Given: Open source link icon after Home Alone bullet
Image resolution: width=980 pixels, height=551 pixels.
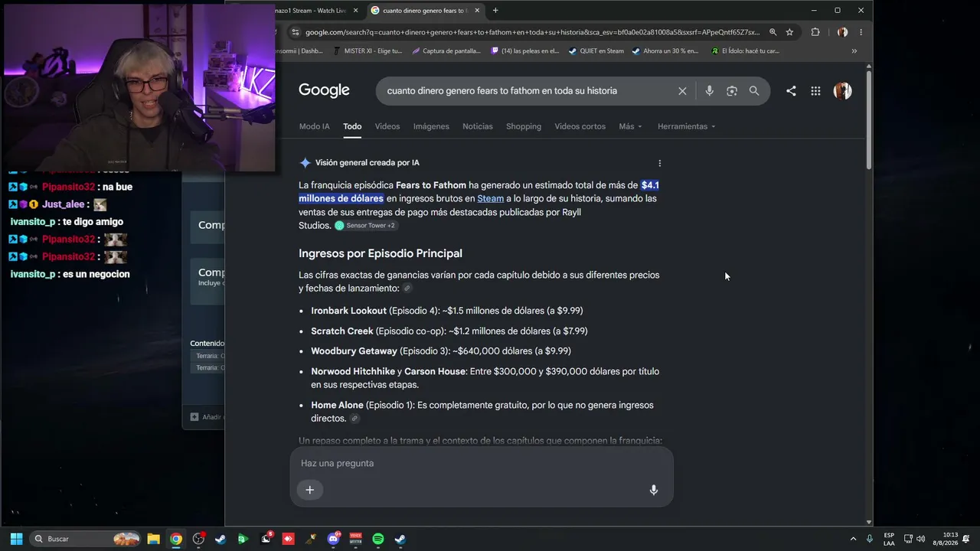Looking at the screenshot, I should click(x=354, y=419).
